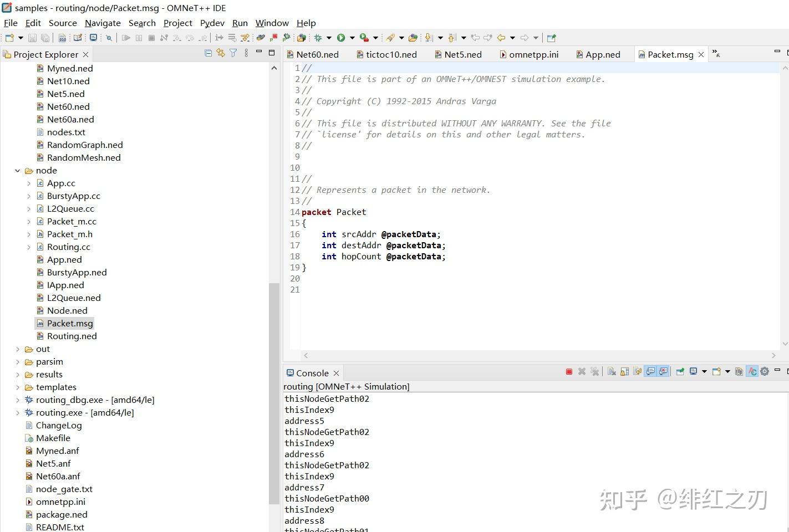Screen dimensions: 789x532
Task: Toggle Word Wrap in the Console
Action: click(637, 372)
